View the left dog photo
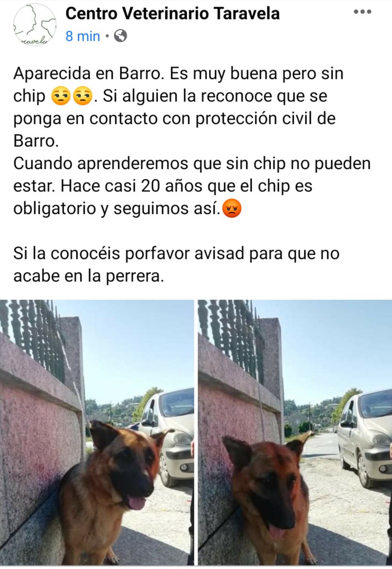The image size is (392, 569). pyautogui.click(x=97, y=433)
